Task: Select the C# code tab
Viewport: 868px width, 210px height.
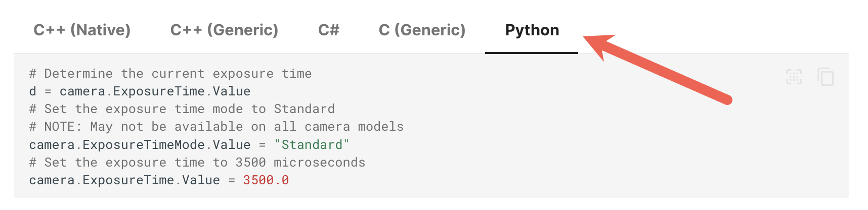Action: click(x=328, y=30)
